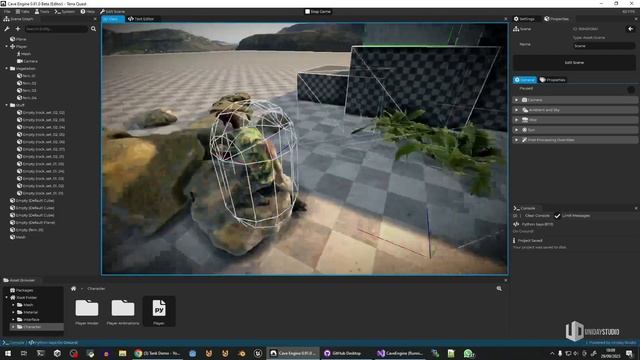The height and width of the screenshot is (360, 640).
Task: Open the File Explorer taskbar icon
Action: point(122,353)
